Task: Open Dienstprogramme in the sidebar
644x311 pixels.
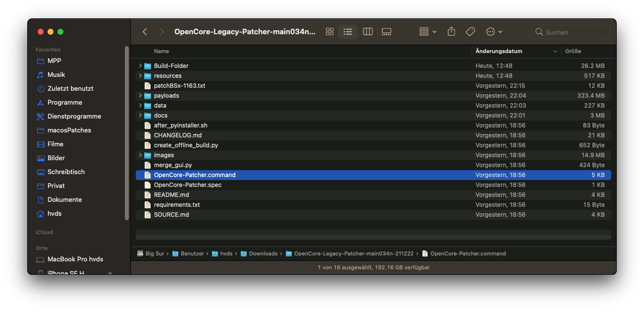Action: tap(74, 117)
